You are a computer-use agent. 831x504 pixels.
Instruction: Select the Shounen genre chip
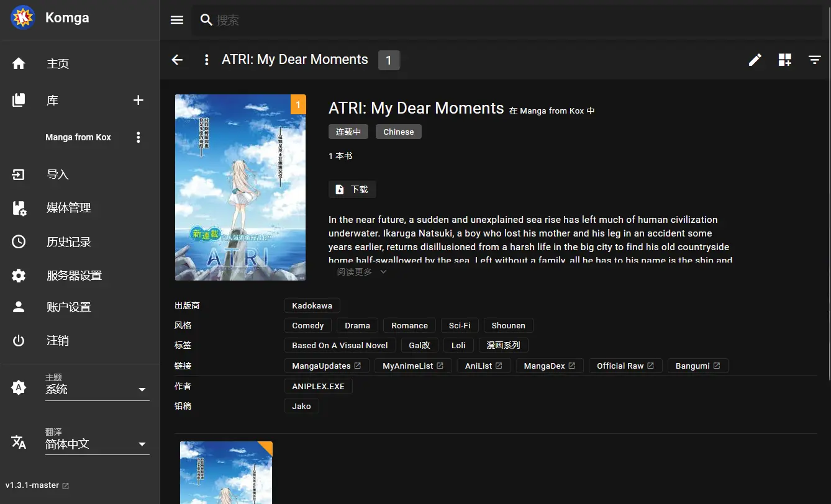coord(509,325)
